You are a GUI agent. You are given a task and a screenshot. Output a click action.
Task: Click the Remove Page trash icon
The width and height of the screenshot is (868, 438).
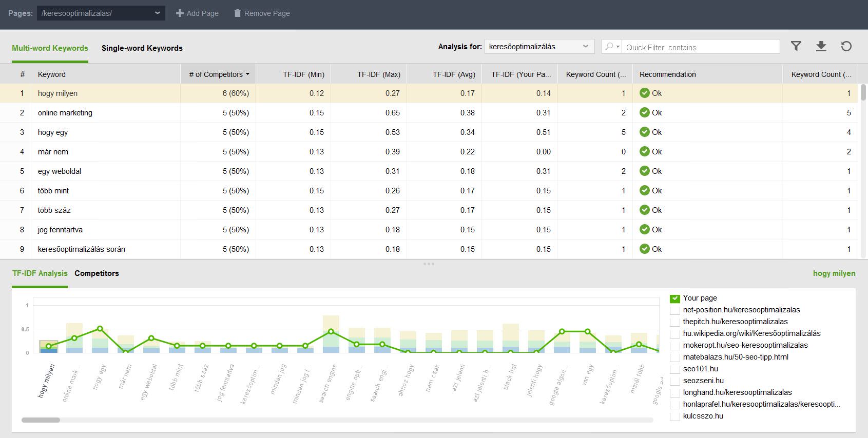point(237,13)
